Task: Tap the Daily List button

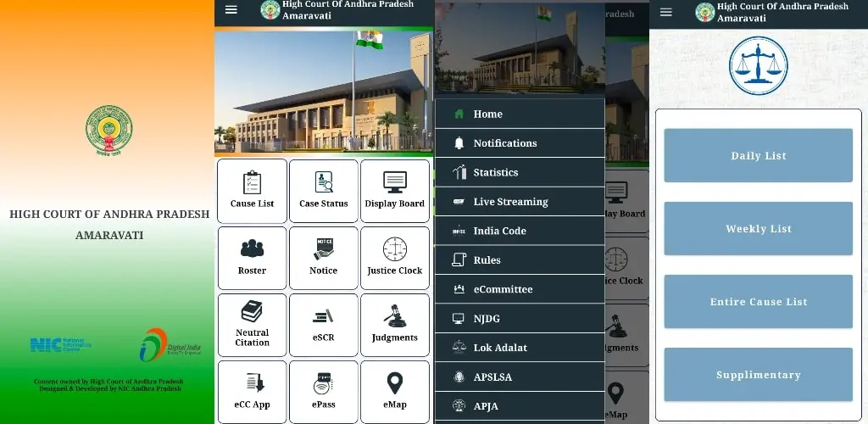Action: tap(759, 155)
